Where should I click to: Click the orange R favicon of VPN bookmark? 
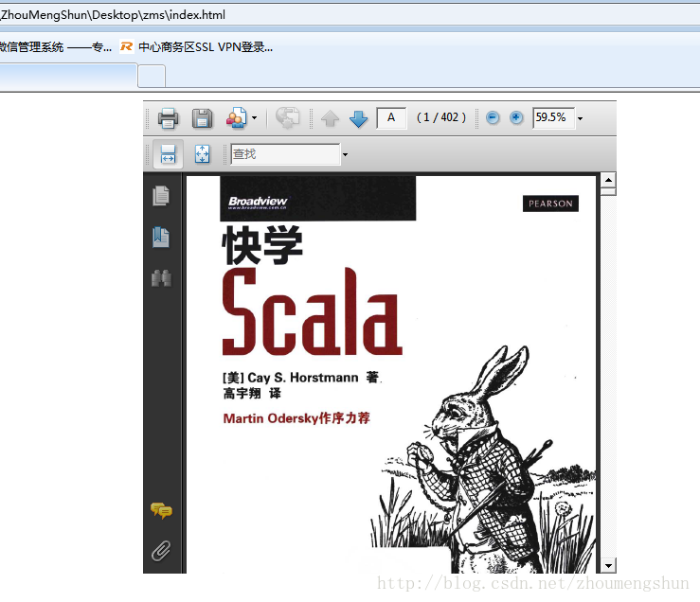pos(127,46)
